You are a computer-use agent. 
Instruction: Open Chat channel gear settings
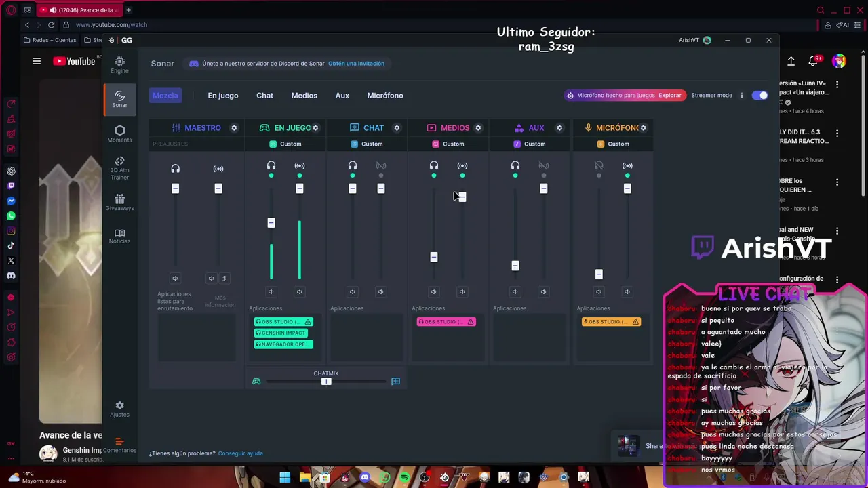coord(397,127)
